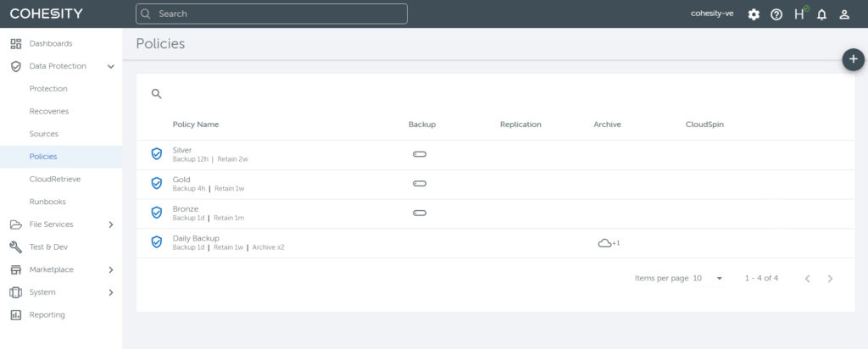Collapse the Data Protection menu chevron
Viewport: 868px width, 349px height.
tap(111, 66)
